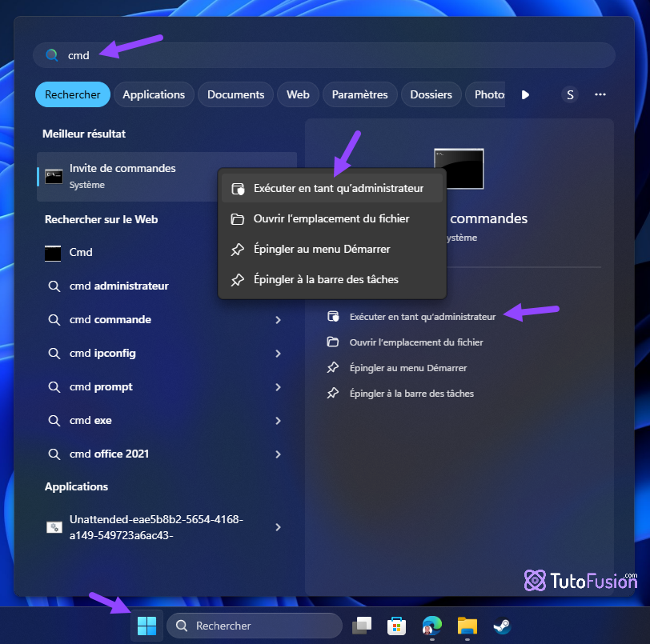Switch to the Paramètres filter tab
Viewport: 650px width, 644px height.
360,94
